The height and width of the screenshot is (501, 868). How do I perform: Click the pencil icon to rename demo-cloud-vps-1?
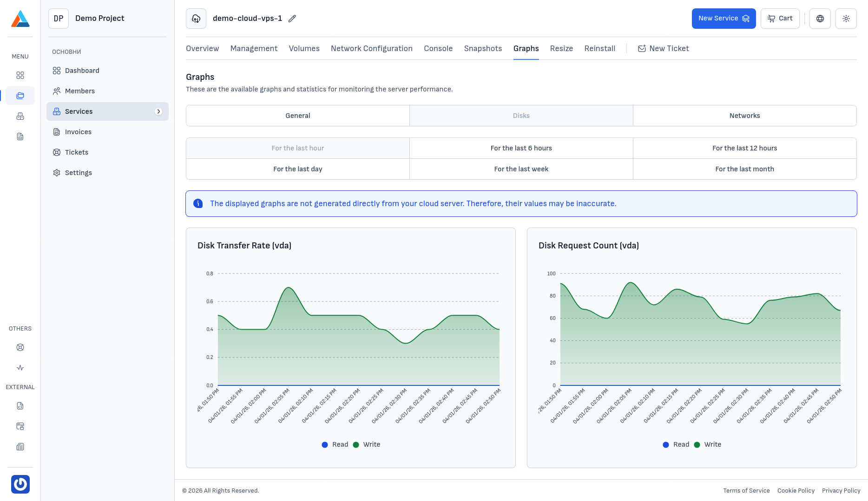[x=292, y=19]
